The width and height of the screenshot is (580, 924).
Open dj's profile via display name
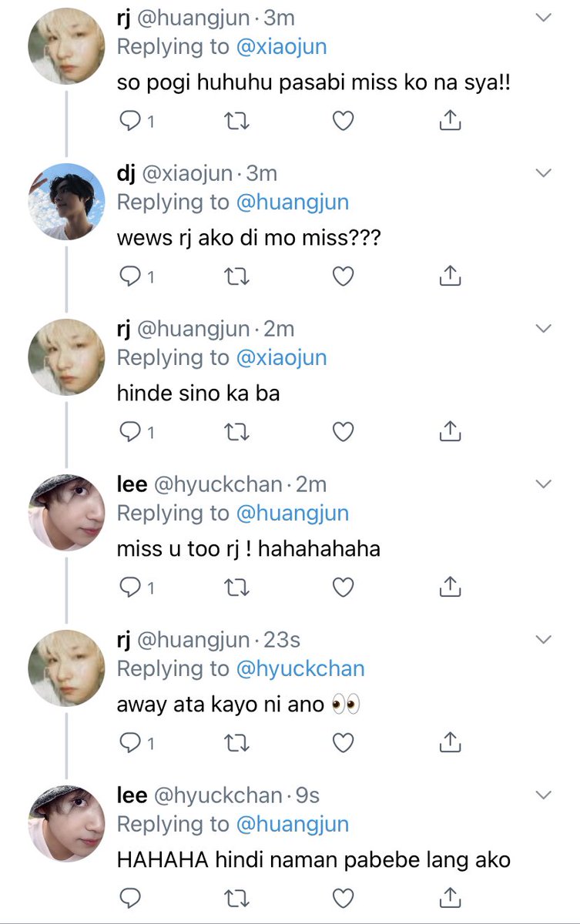coord(126,173)
